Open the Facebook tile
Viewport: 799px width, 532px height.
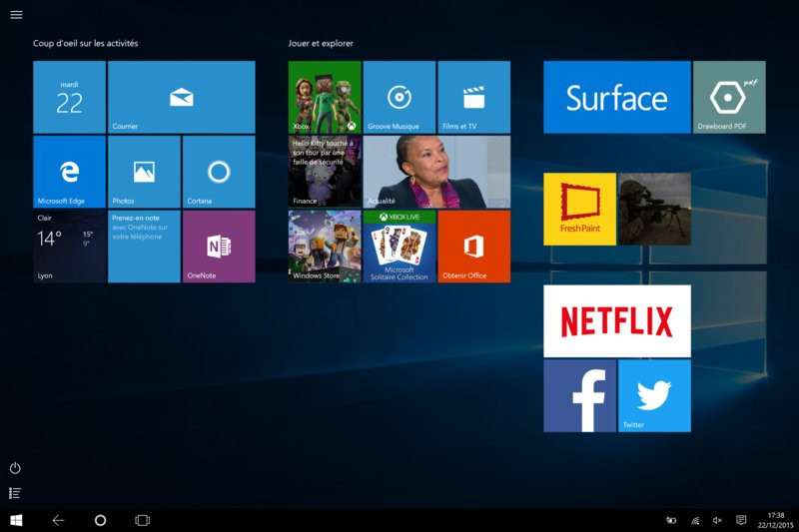tap(580, 395)
